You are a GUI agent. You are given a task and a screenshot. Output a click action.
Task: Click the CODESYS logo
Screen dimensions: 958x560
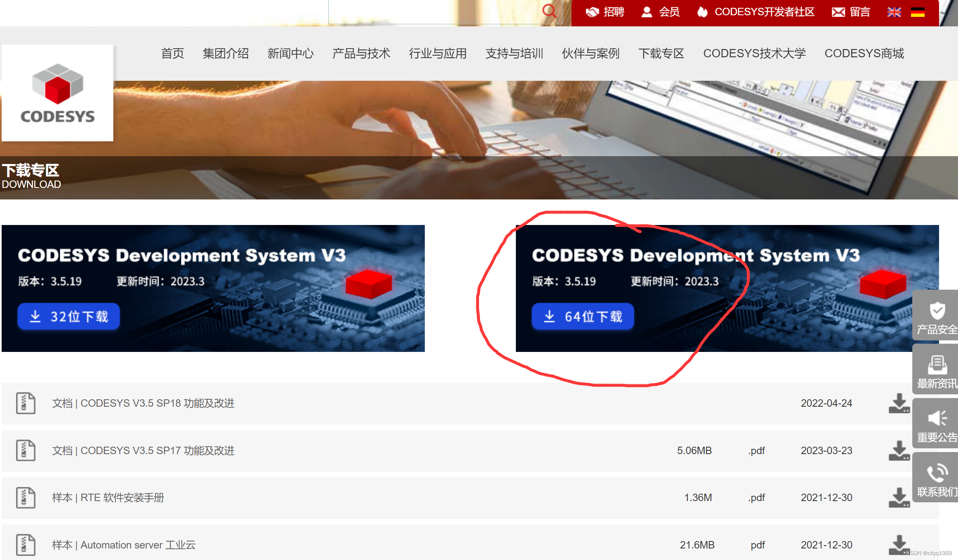coord(58,94)
